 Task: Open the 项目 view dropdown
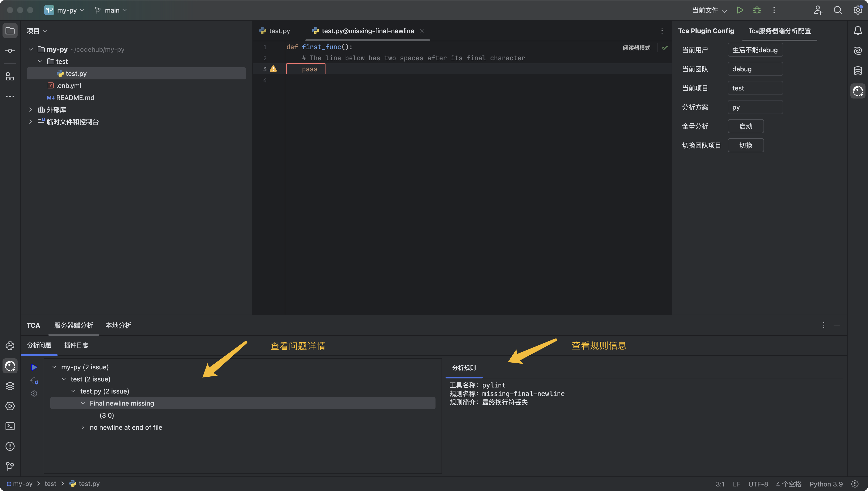pos(37,31)
